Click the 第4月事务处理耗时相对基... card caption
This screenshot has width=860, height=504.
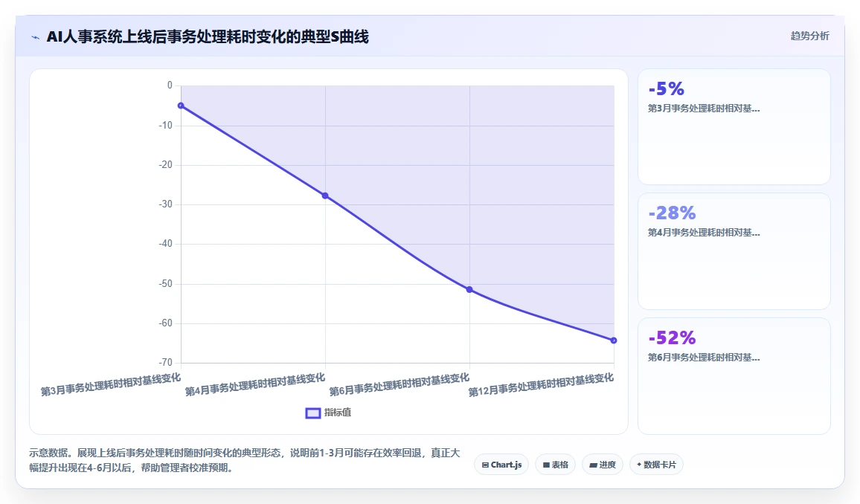click(704, 233)
